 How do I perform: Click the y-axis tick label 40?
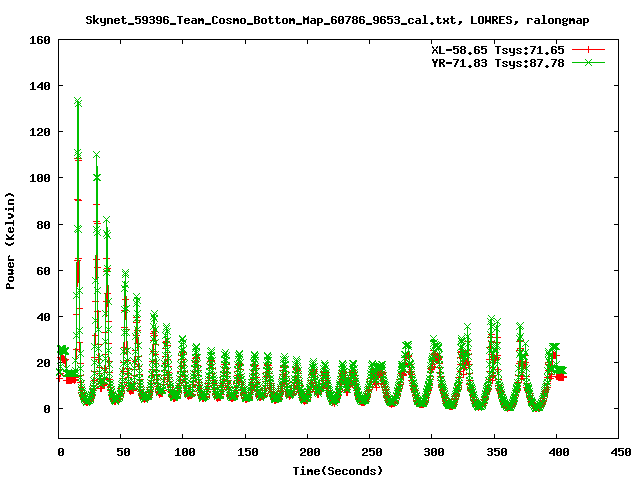click(43, 317)
